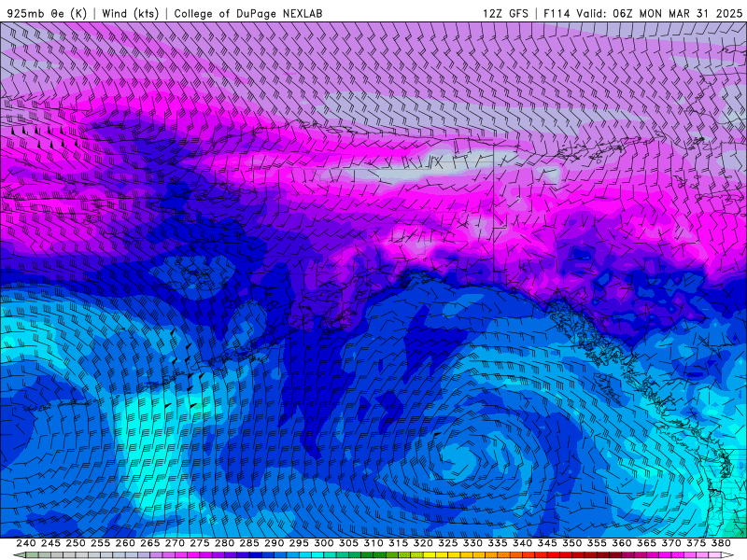
Task: Click the 255 value on the color scale
Action: 100,543
